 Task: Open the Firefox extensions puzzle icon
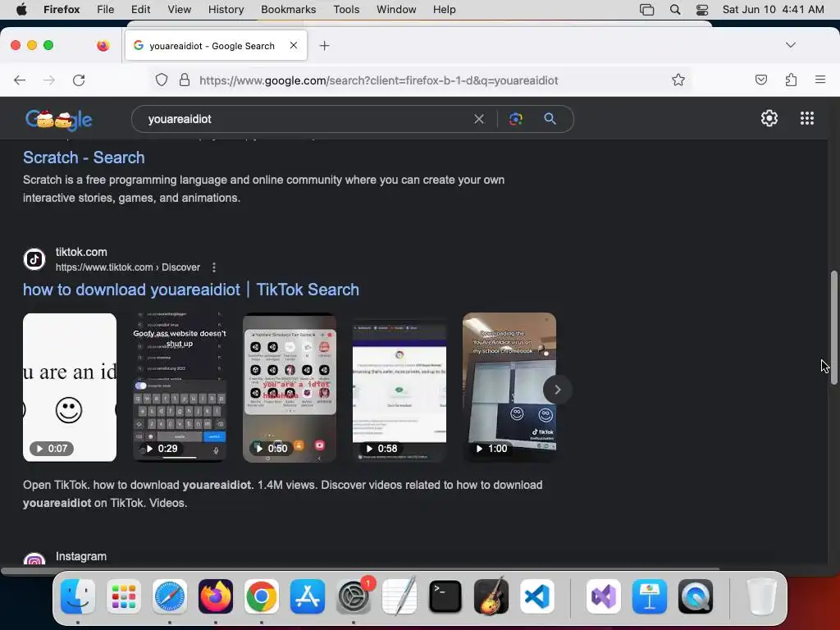[791, 80]
